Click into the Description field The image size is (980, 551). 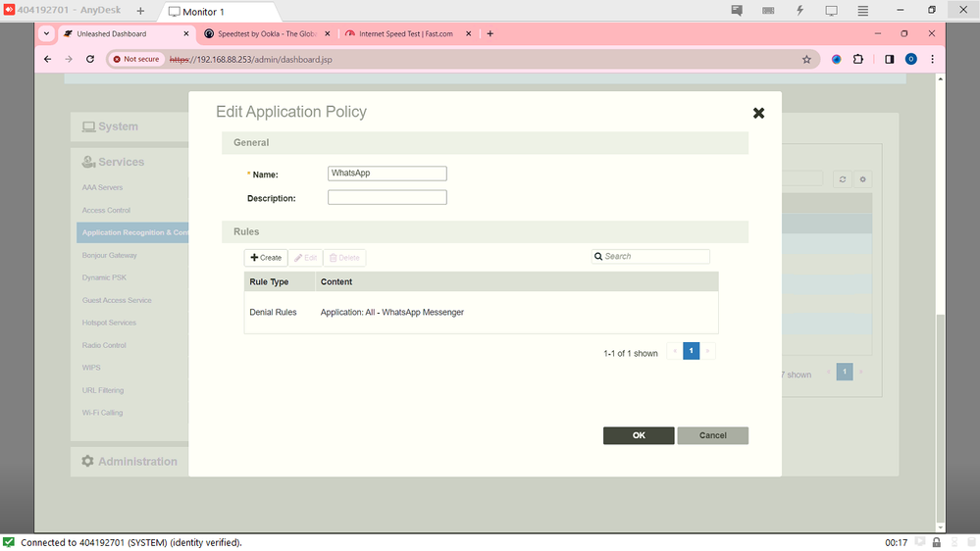(387, 197)
